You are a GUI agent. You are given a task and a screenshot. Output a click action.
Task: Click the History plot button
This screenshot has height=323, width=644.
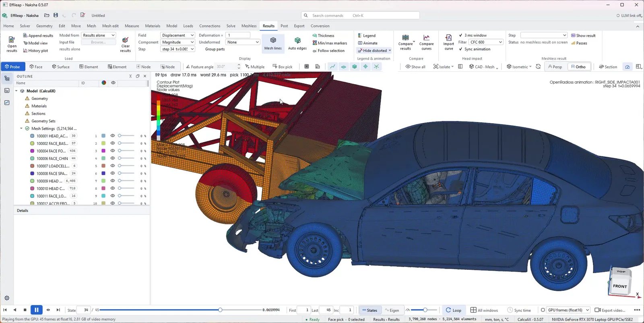(35, 51)
